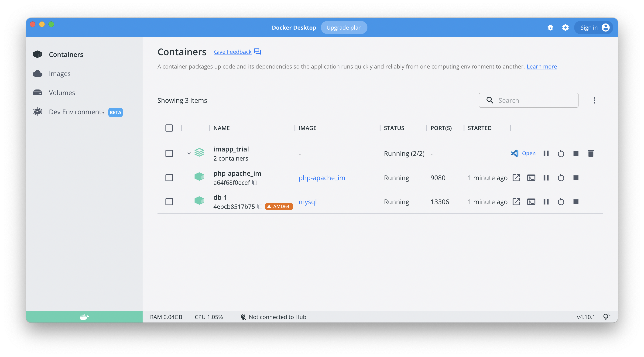The width and height of the screenshot is (644, 357).
Task: Sort by STATUS column header
Action: (x=394, y=128)
